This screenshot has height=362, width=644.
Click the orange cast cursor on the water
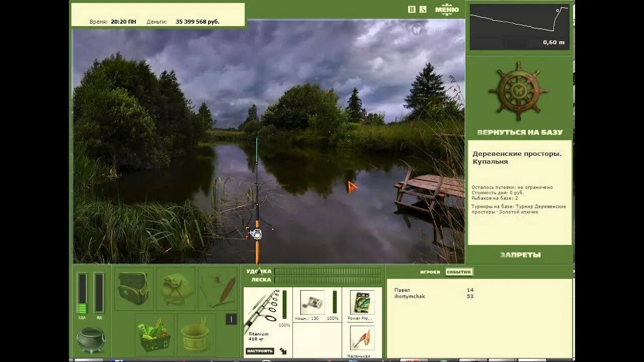point(352,187)
